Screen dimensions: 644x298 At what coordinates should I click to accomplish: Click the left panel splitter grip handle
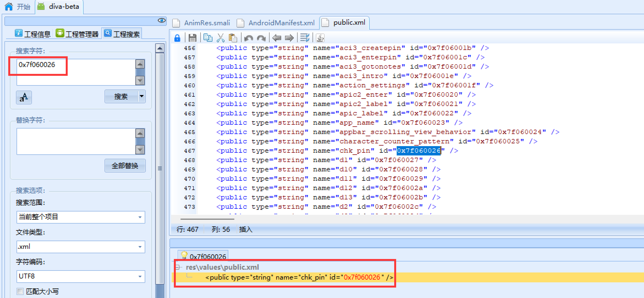click(x=160, y=168)
